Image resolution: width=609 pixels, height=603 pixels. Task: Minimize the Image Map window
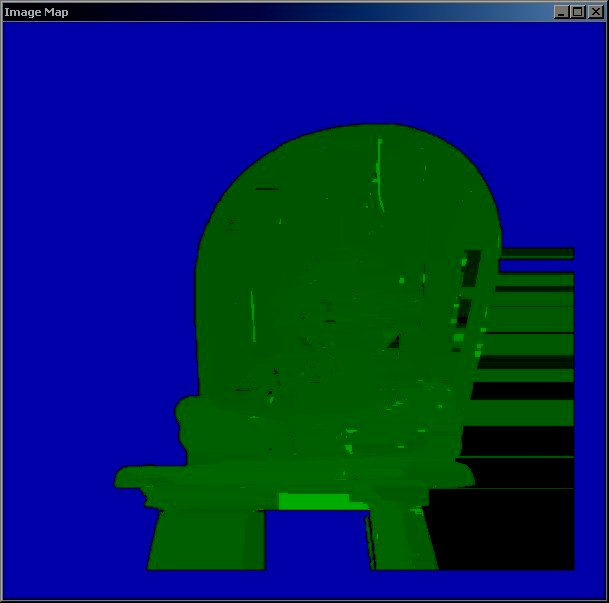[x=561, y=12]
